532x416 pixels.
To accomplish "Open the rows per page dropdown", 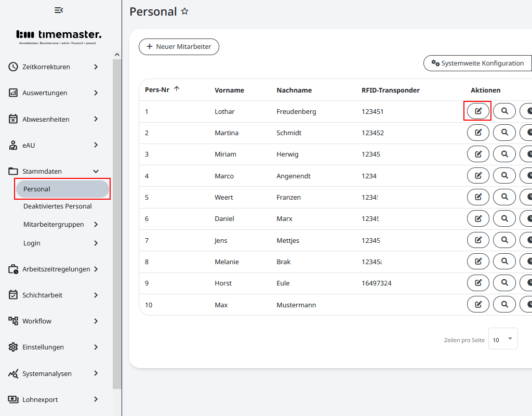I will (x=503, y=340).
